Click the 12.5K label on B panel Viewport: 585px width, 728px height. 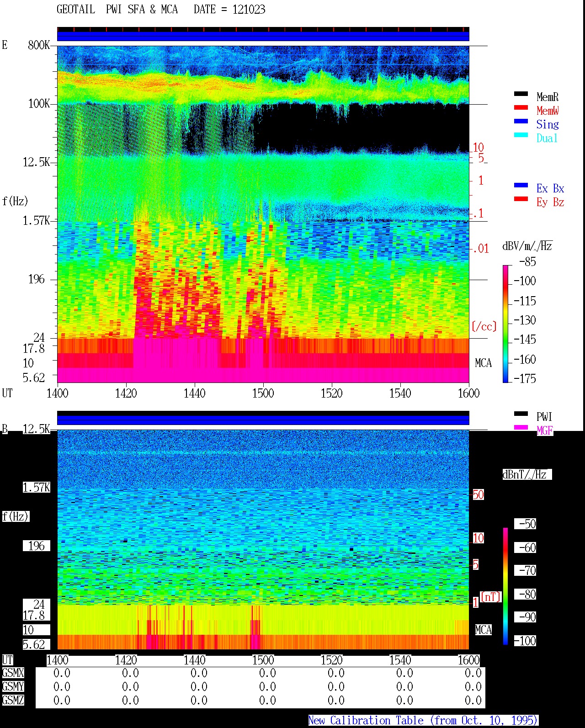tap(37, 429)
